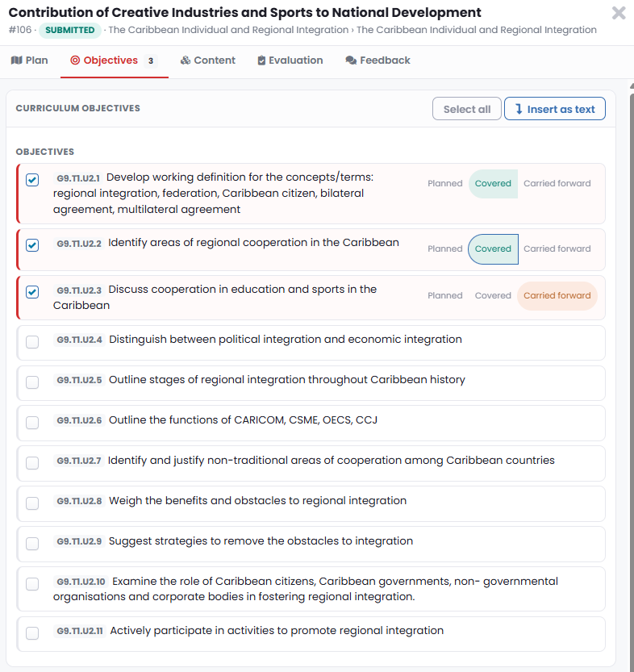Check objective G9.T1.U2.7 checkbox
This screenshot has height=672, width=634.
(x=32, y=463)
